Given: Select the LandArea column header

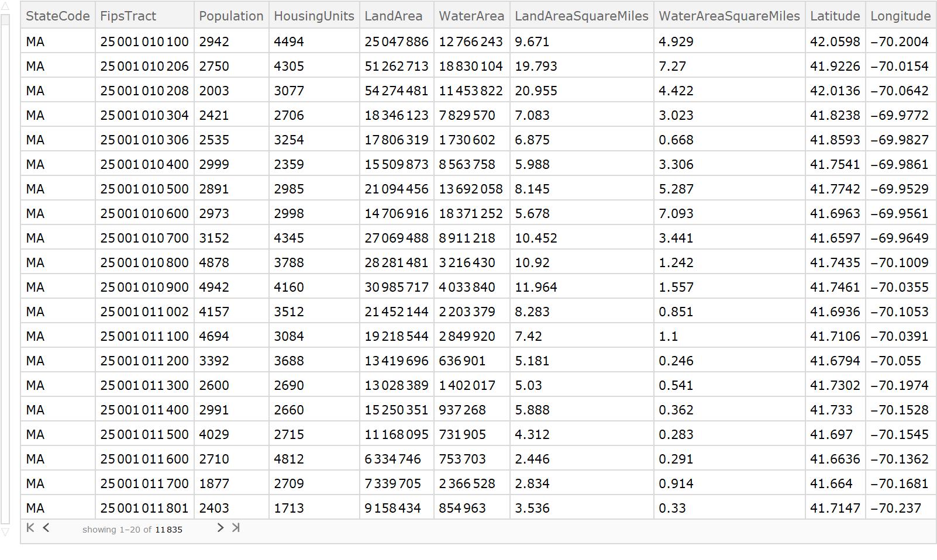Looking at the screenshot, I should coord(397,16).
